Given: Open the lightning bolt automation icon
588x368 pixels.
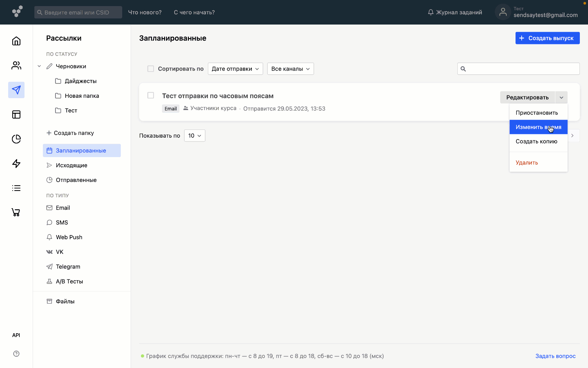Looking at the screenshot, I should [16, 164].
